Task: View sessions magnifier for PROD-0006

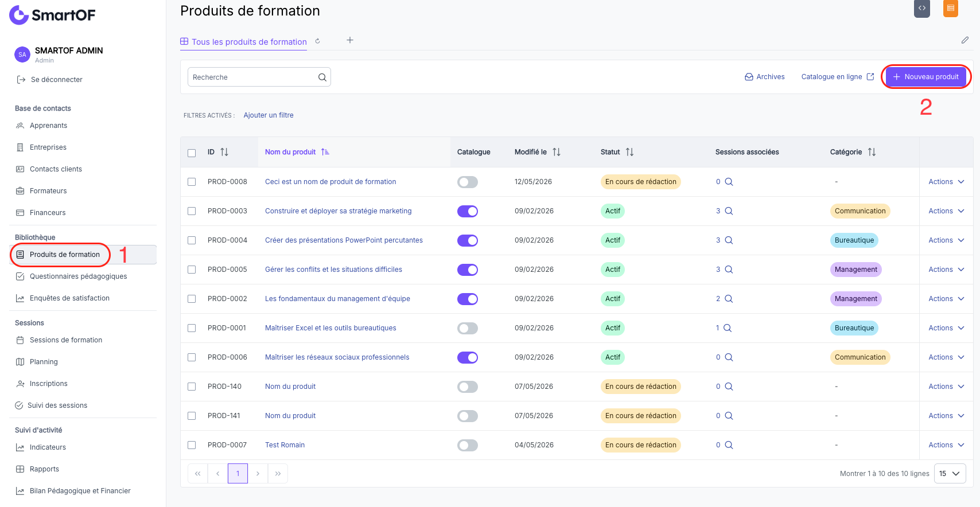Action: (x=729, y=357)
